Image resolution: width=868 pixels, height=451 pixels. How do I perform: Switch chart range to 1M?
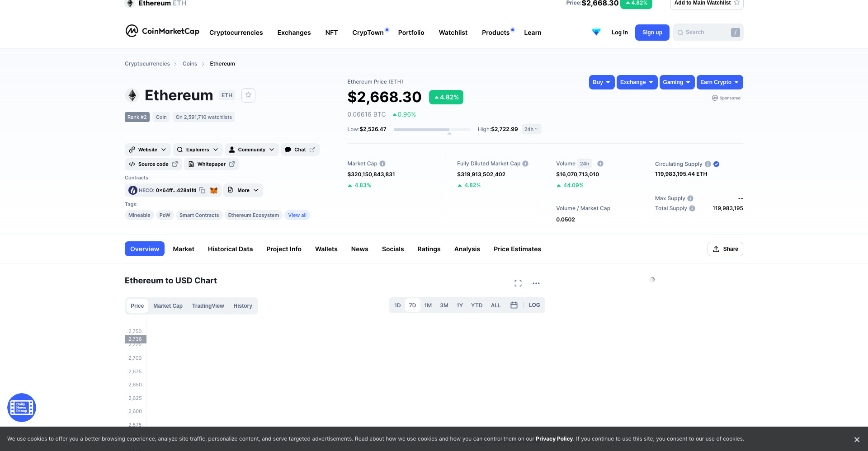[x=428, y=305]
